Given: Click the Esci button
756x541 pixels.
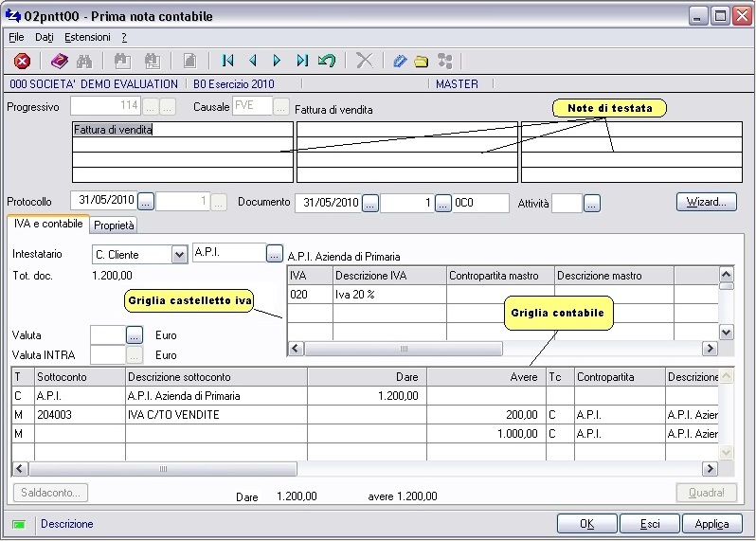Looking at the screenshot, I should [650, 524].
